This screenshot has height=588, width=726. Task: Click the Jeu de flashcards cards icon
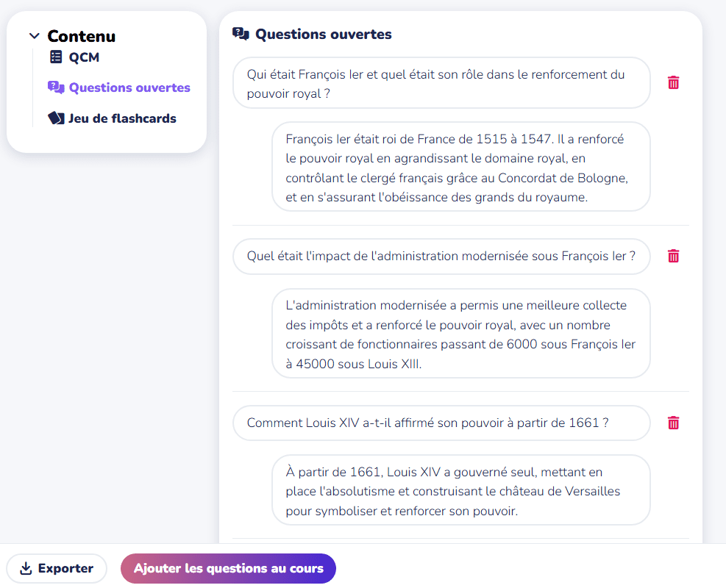click(56, 118)
